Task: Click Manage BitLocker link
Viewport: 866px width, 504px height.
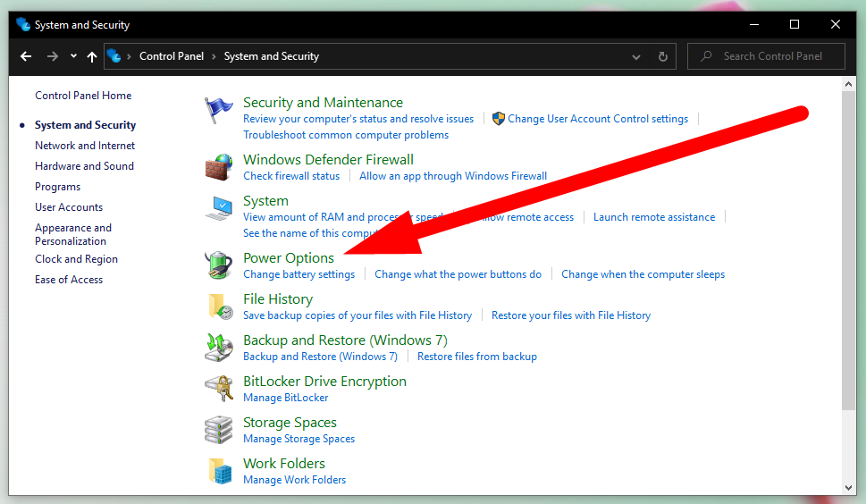Action: tap(285, 398)
